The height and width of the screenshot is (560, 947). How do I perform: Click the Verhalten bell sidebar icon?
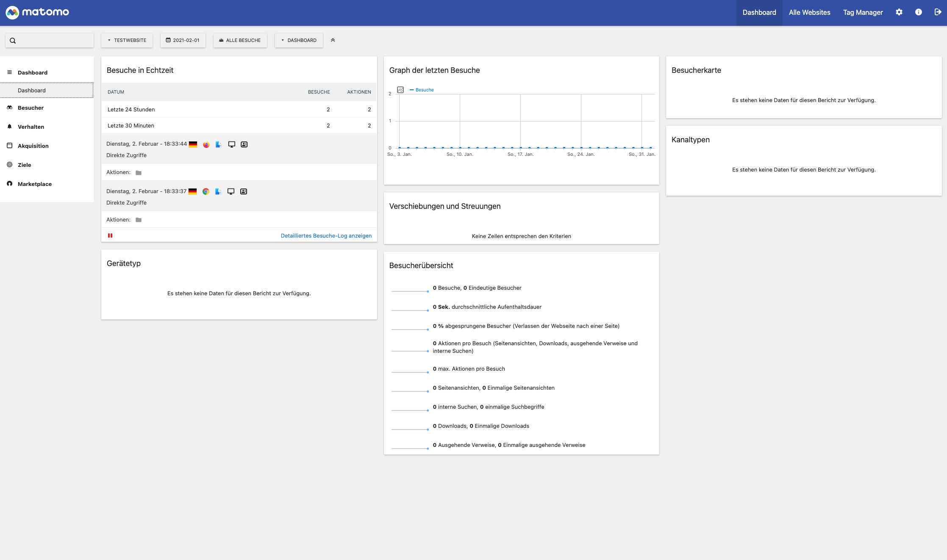9,127
